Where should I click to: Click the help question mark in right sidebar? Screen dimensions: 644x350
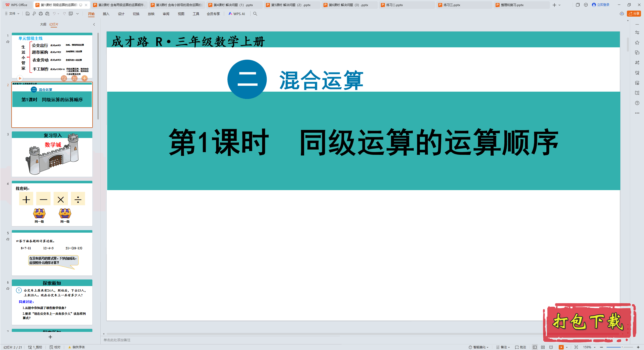pos(637,103)
